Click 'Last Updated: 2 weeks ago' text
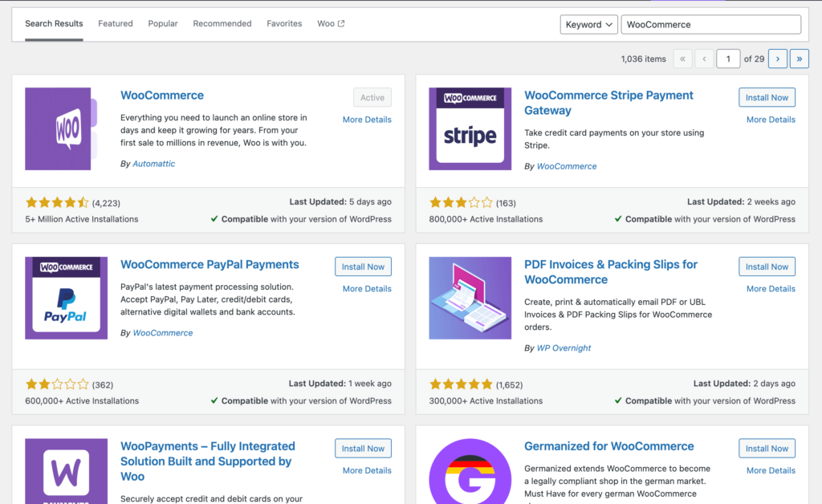This screenshot has height=504, width=822. click(741, 201)
